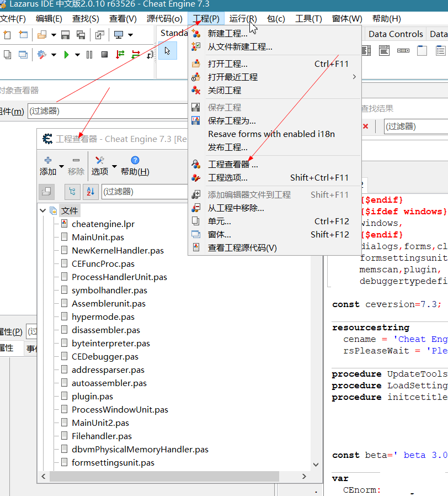Click the View Forms icon

pyautogui.click(x=23, y=55)
